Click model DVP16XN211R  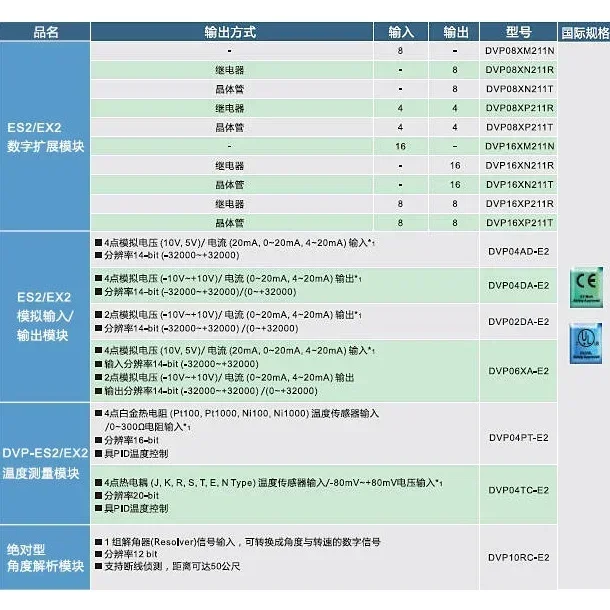(519, 166)
